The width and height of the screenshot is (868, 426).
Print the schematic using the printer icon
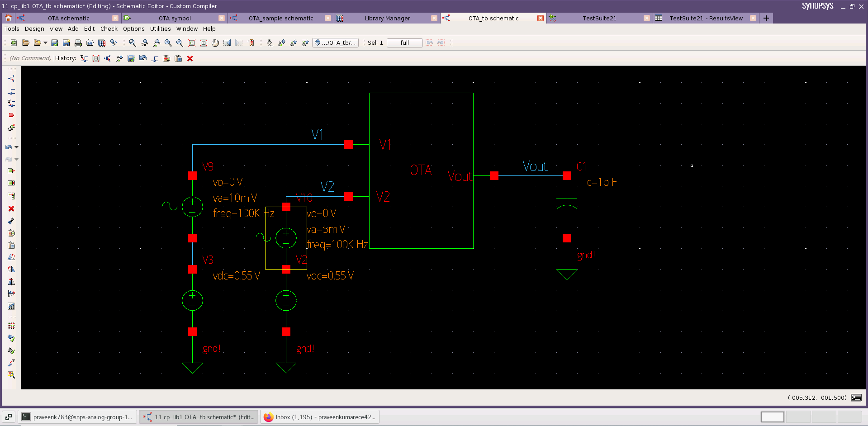click(78, 43)
